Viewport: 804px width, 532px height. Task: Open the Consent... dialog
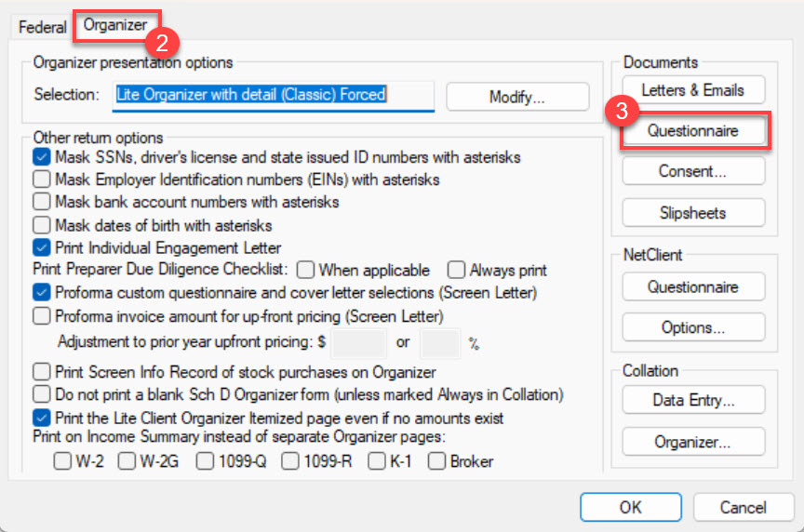pyautogui.click(x=692, y=171)
